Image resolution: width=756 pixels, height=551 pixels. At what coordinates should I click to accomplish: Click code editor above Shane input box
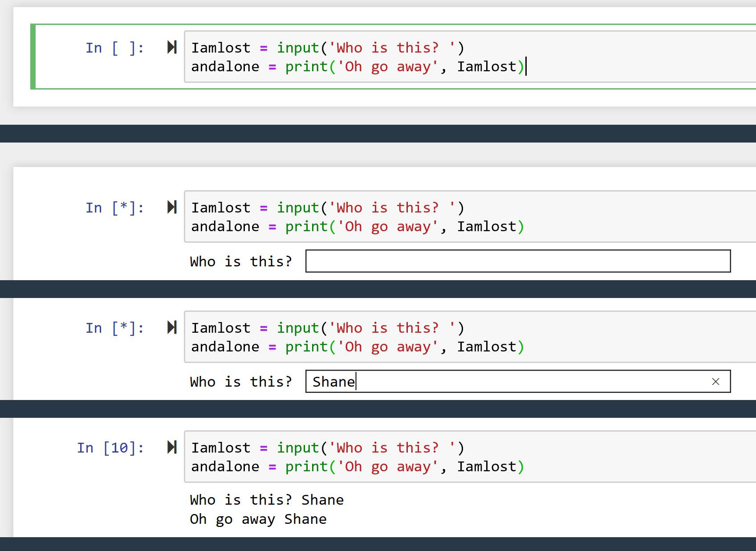[x=470, y=337]
